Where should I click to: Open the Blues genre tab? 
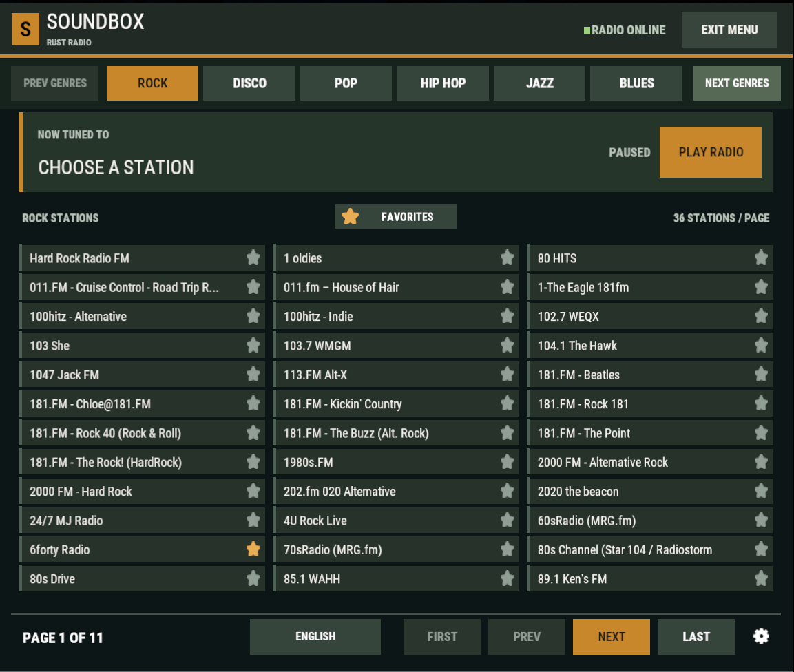(636, 83)
